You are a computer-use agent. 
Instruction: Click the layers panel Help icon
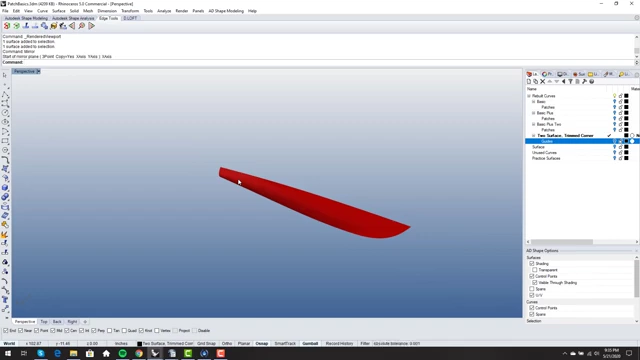point(591,82)
